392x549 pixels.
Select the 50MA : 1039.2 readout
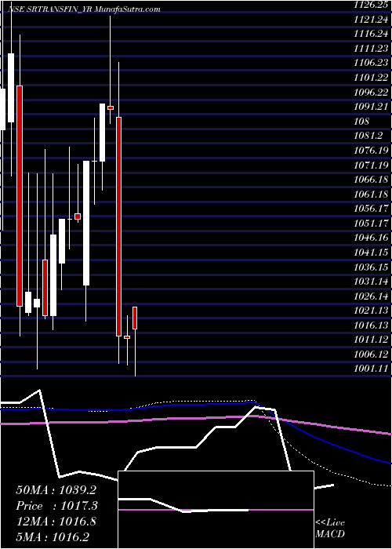56,490
